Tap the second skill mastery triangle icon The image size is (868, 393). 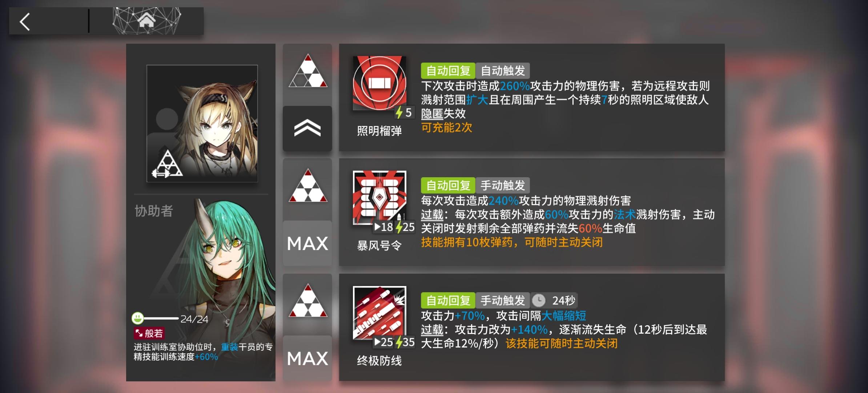click(308, 186)
